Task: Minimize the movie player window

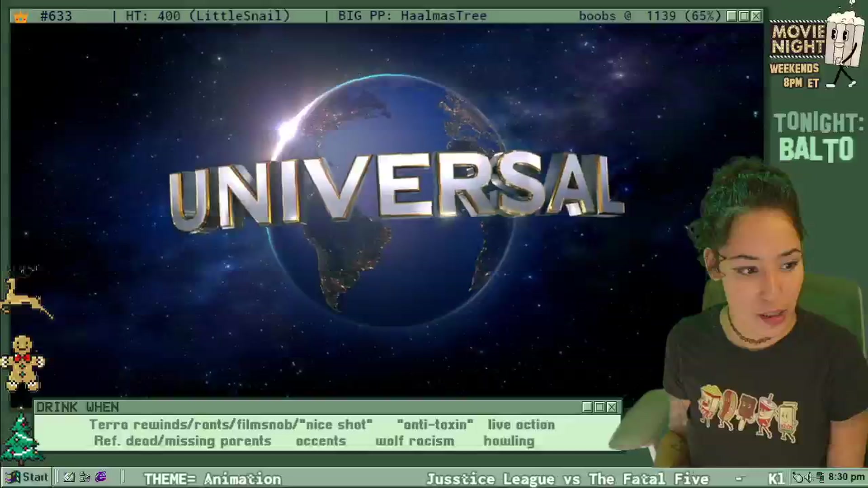Action: click(732, 16)
